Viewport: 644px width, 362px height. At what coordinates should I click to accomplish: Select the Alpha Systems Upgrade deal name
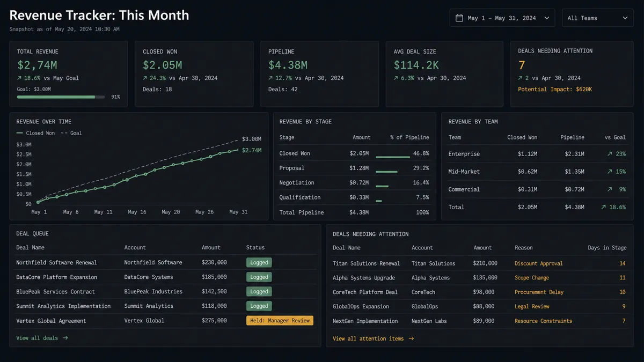point(364,278)
